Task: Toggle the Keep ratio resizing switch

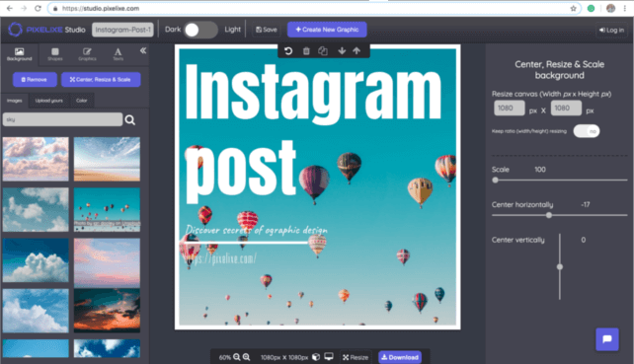Action: point(587,131)
